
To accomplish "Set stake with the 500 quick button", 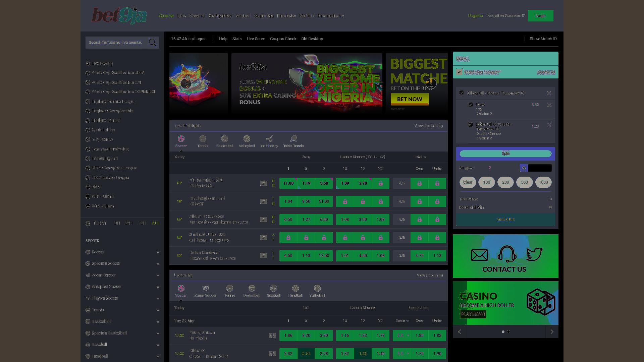I will click(x=524, y=182).
